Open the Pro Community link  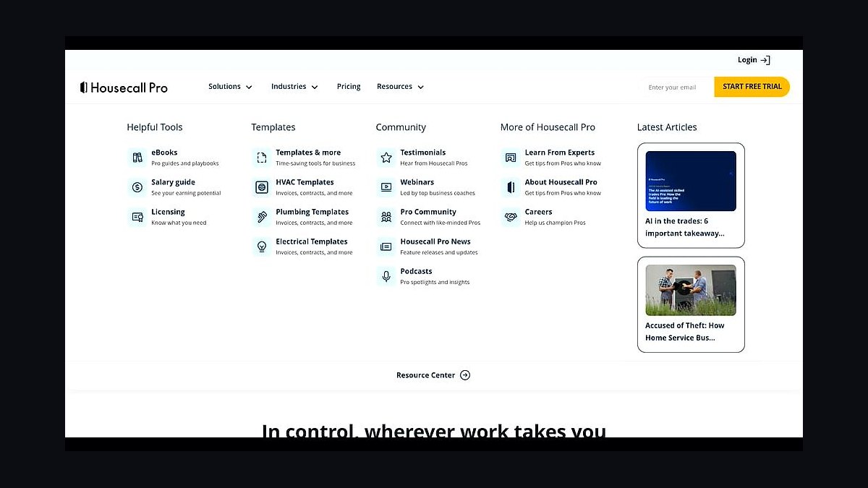click(428, 212)
